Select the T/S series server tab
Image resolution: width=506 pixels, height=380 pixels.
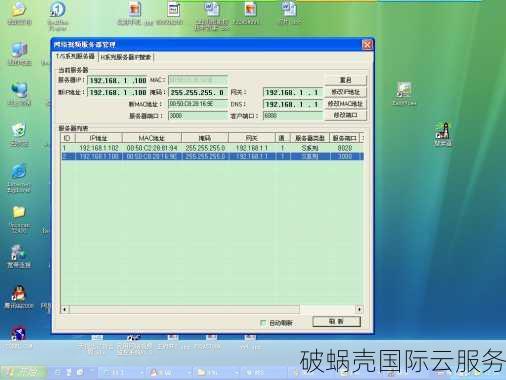coord(75,56)
